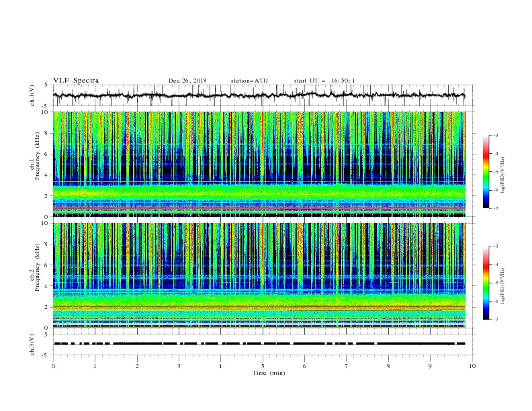
Task: Click the time axis end label "10"
Action: [x=472, y=366]
